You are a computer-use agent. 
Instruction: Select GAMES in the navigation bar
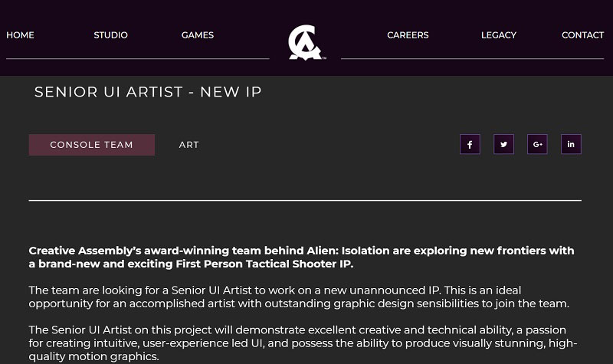point(197,35)
